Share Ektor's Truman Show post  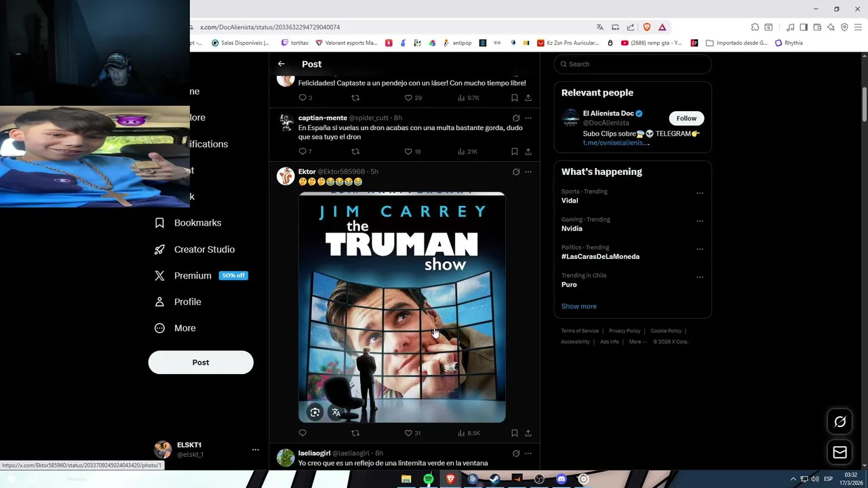[x=528, y=433]
